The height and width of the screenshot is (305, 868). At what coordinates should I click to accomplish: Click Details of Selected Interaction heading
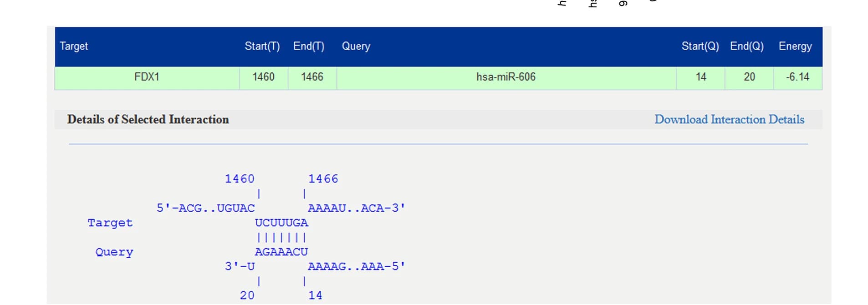point(148,119)
